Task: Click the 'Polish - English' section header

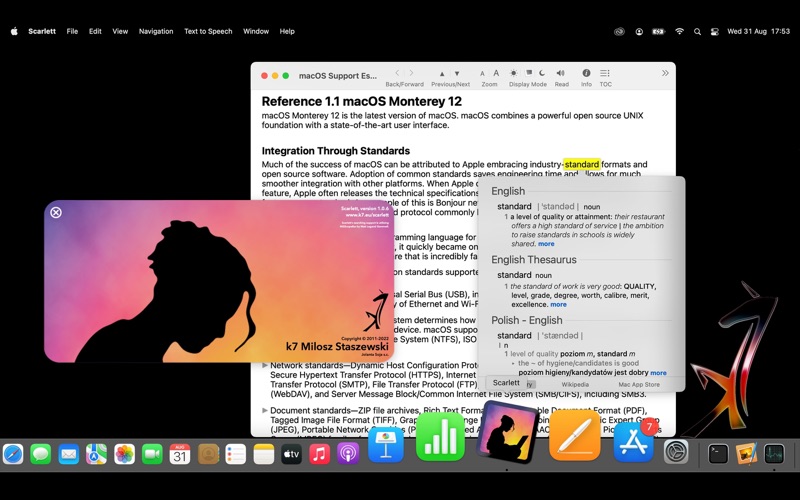Action: click(527, 320)
